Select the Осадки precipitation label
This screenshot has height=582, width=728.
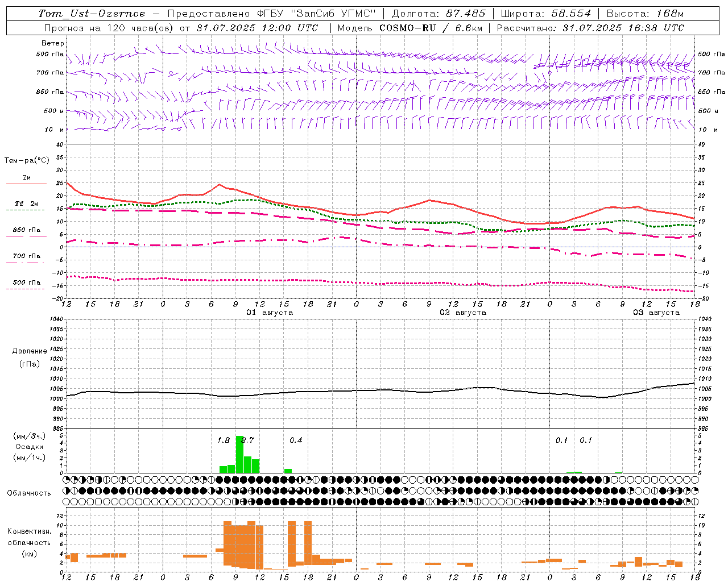pyautogui.click(x=30, y=447)
